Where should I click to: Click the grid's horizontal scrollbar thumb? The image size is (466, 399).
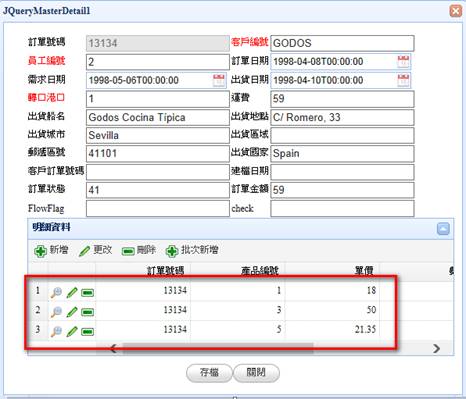pyautogui.click(x=218, y=348)
